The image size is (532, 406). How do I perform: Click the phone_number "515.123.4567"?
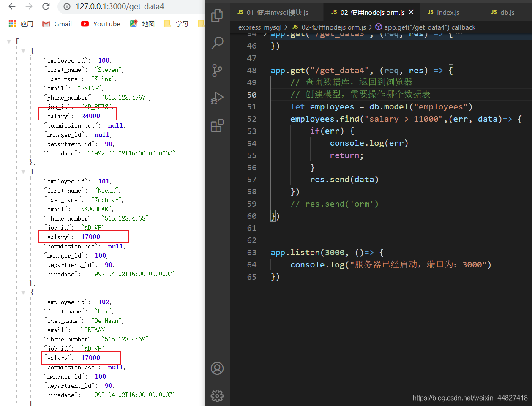pos(125,98)
